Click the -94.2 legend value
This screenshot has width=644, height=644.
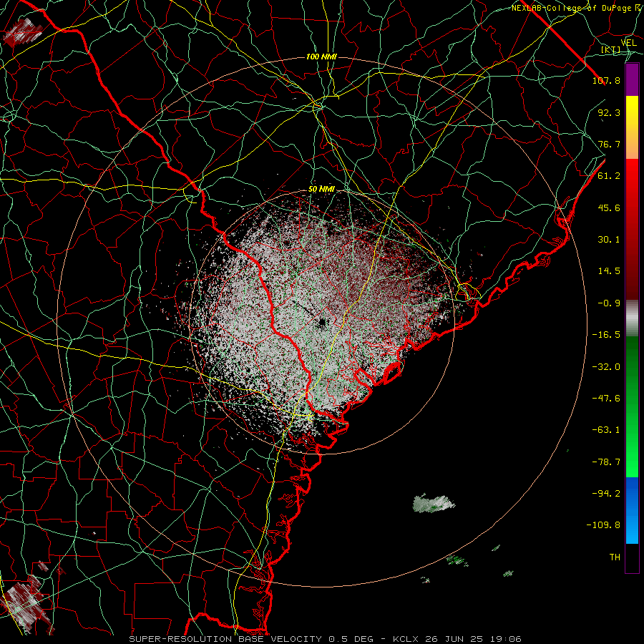[606, 494]
